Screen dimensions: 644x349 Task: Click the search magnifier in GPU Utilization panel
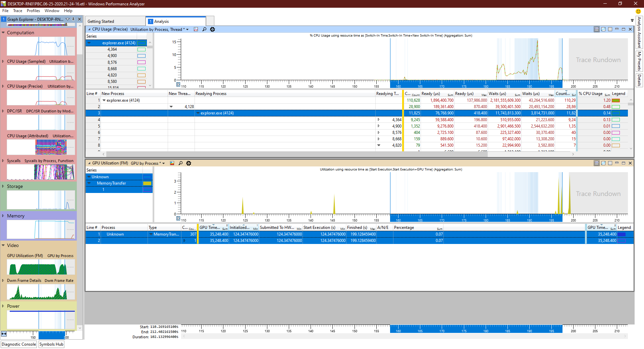tap(180, 163)
